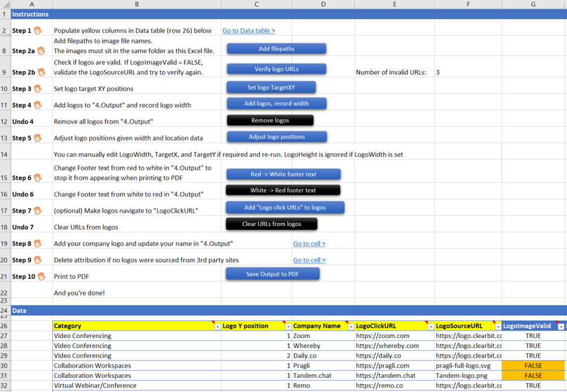567x392 pixels.
Task: Click the hand icon next to Step 8
Action: [38, 243]
